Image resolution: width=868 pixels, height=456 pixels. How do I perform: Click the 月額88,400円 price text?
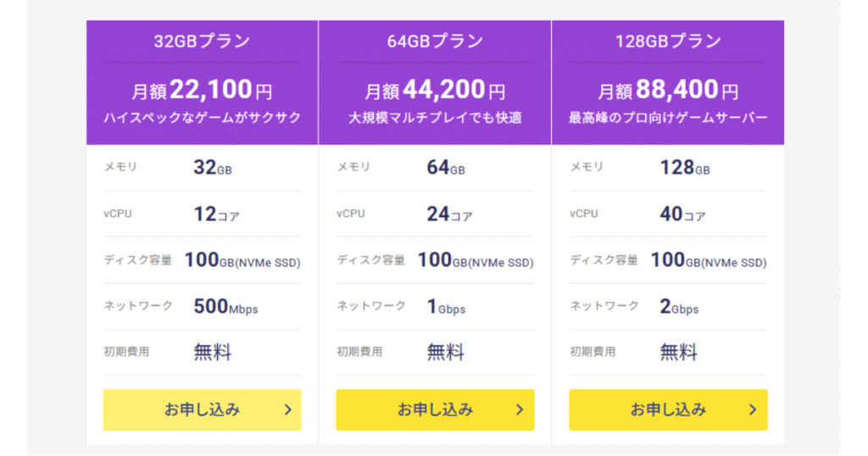pos(668,89)
